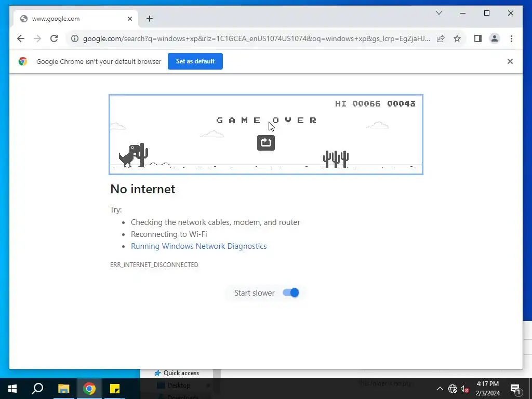View site information icon in address bar
Image resolution: width=532 pixels, height=399 pixels.
(75, 38)
